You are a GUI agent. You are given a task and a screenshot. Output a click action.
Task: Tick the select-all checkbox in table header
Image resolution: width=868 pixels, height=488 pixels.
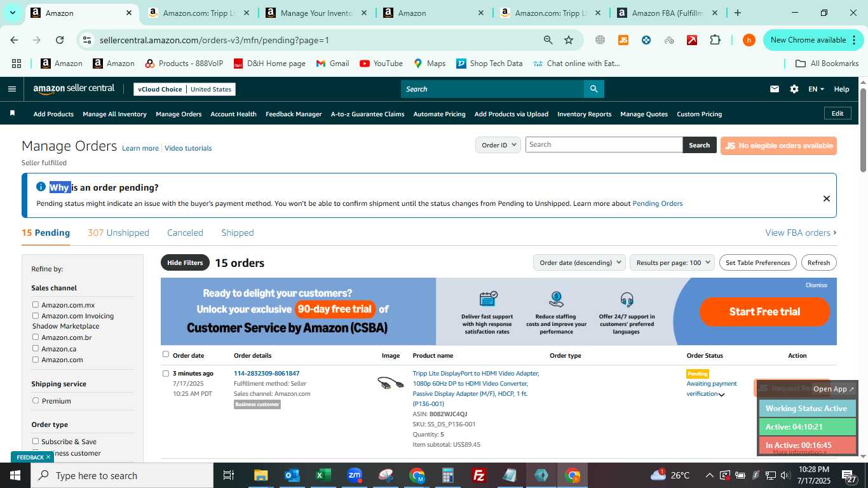pyautogui.click(x=166, y=354)
